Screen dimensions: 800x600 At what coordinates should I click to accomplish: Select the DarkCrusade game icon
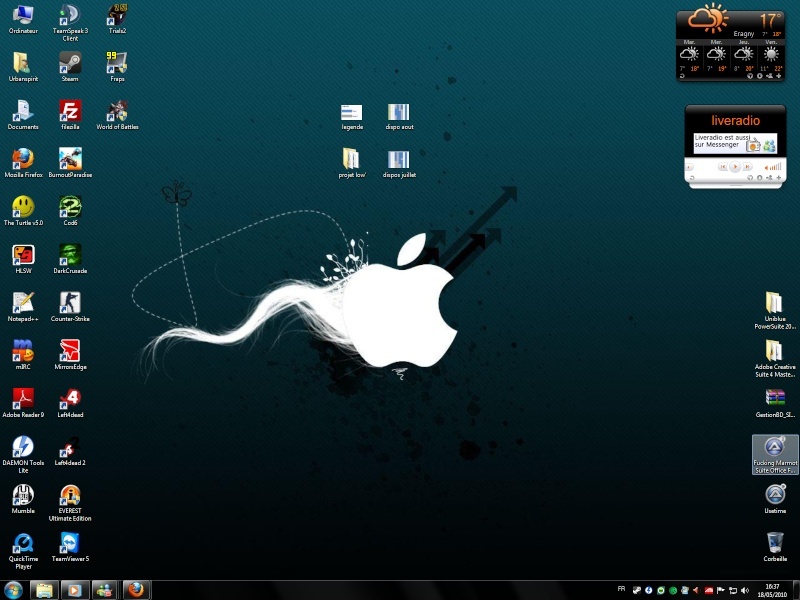pos(70,259)
